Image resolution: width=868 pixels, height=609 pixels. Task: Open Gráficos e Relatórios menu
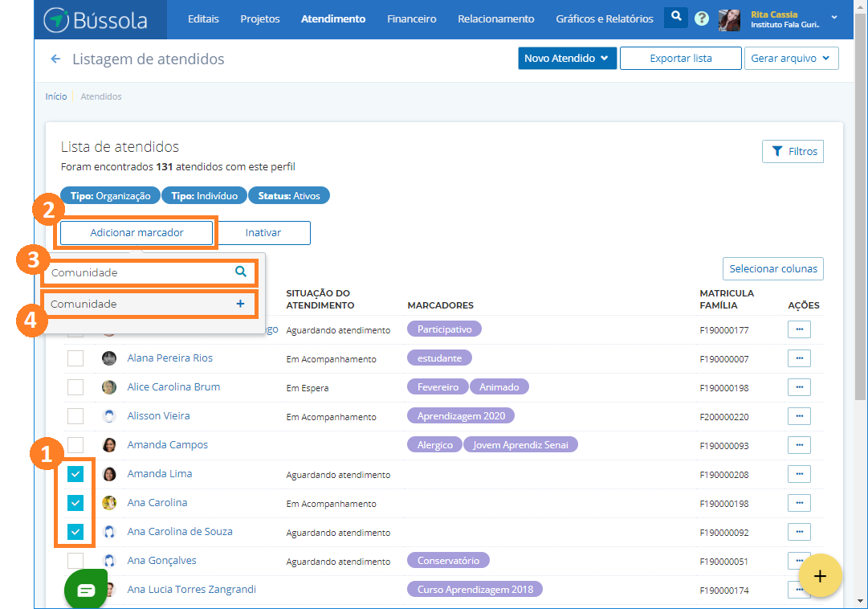(605, 18)
